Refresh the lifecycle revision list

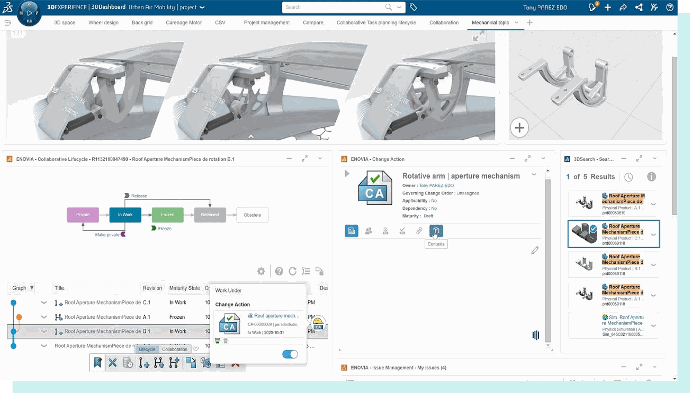(292, 271)
